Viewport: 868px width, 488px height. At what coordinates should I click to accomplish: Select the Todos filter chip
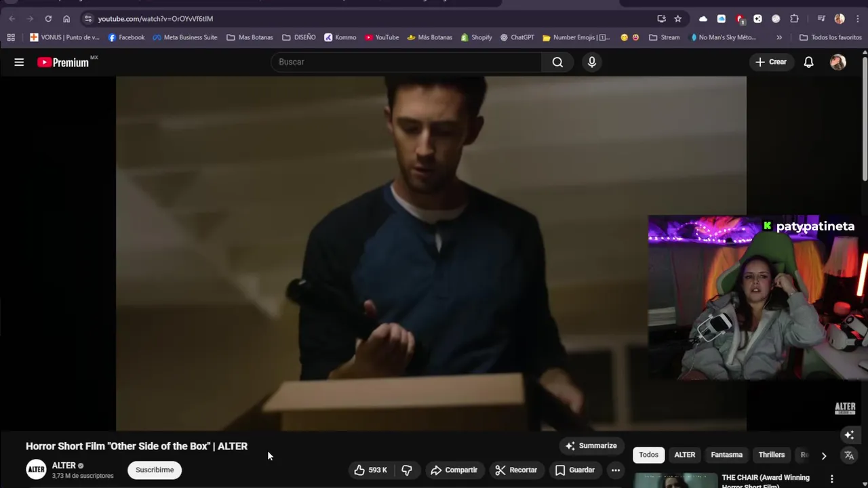coord(648,455)
